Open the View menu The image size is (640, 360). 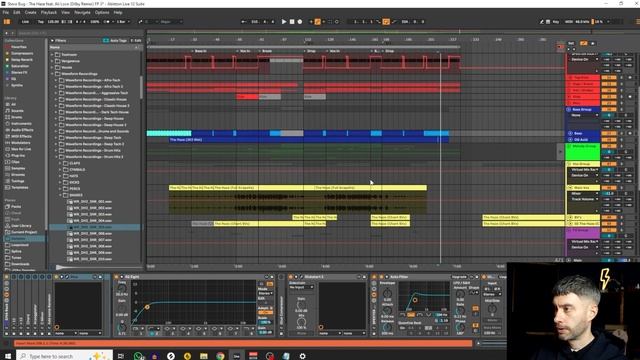click(x=65, y=13)
